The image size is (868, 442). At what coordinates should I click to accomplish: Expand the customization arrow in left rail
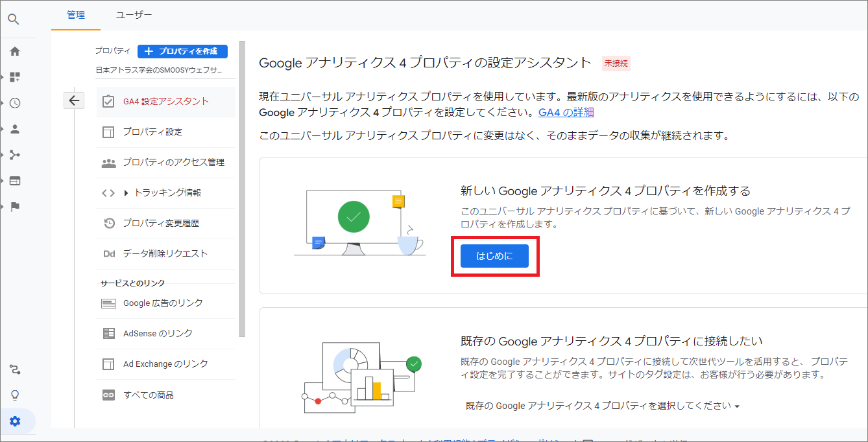point(3,77)
